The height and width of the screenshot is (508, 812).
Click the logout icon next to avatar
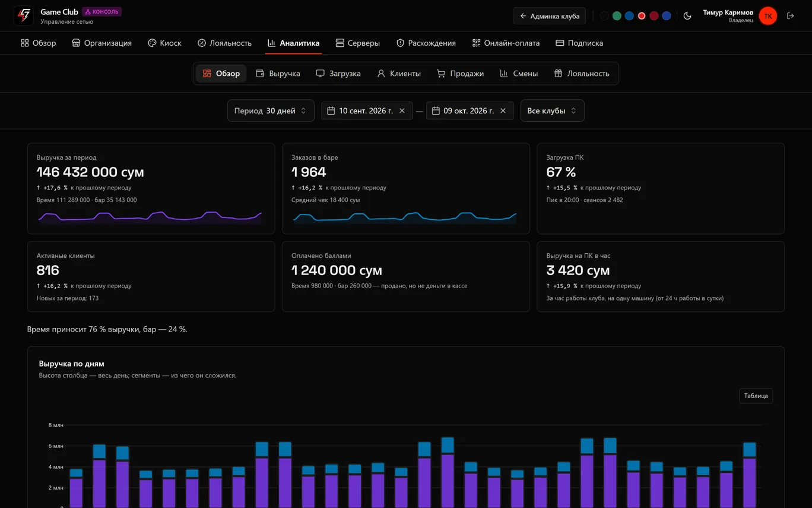[790, 16]
